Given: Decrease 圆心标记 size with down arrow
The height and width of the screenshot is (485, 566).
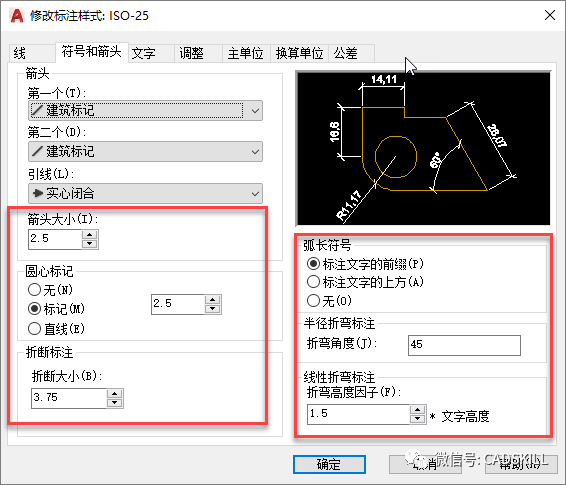Looking at the screenshot, I should click(213, 309).
